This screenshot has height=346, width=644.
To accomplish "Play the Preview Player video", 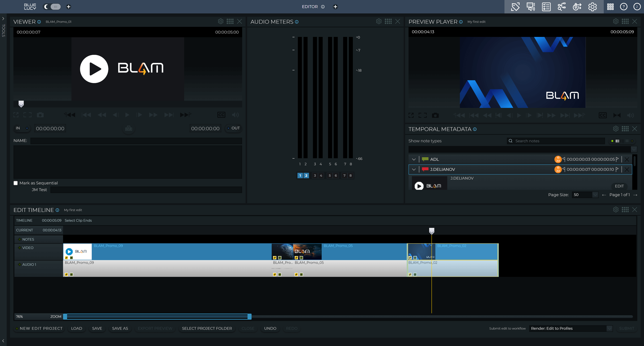I will (519, 115).
